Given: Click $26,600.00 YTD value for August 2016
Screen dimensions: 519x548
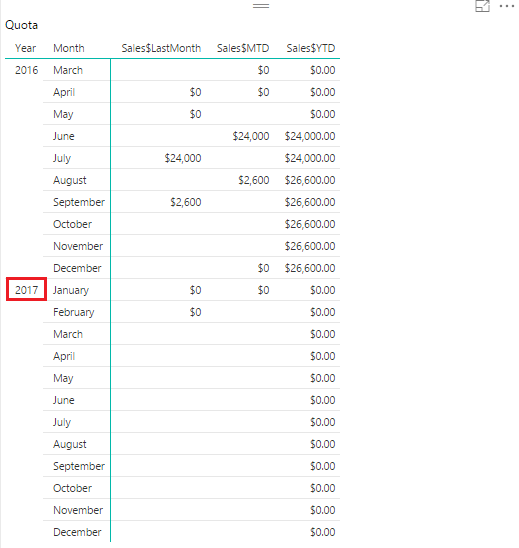Looking at the screenshot, I should [x=310, y=180].
